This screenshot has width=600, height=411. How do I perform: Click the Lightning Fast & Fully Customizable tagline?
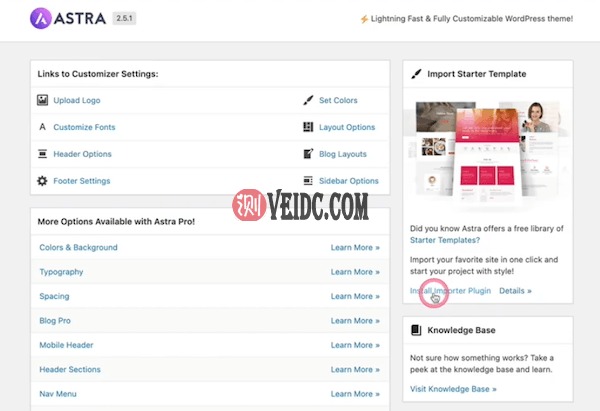click(472, 19)
